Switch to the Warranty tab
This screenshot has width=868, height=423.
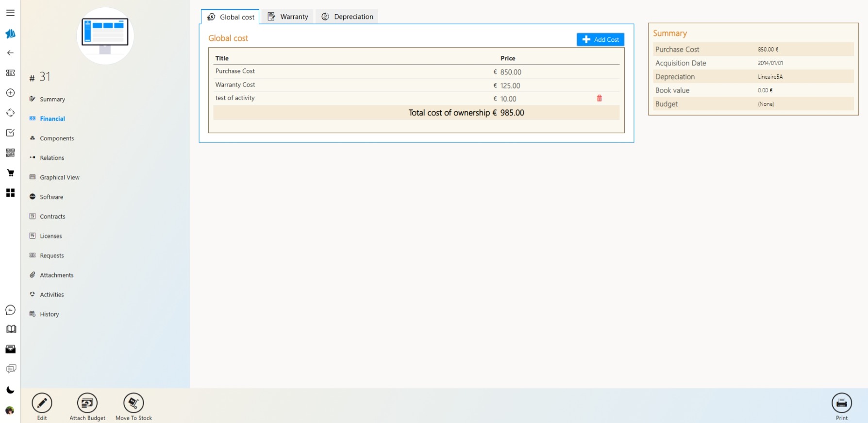288,17
